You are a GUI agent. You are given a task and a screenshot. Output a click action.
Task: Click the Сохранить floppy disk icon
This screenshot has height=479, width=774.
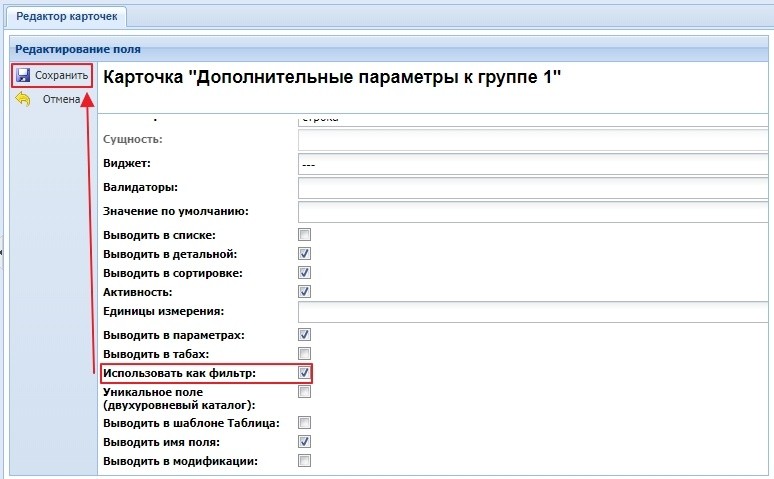[23, 76]
